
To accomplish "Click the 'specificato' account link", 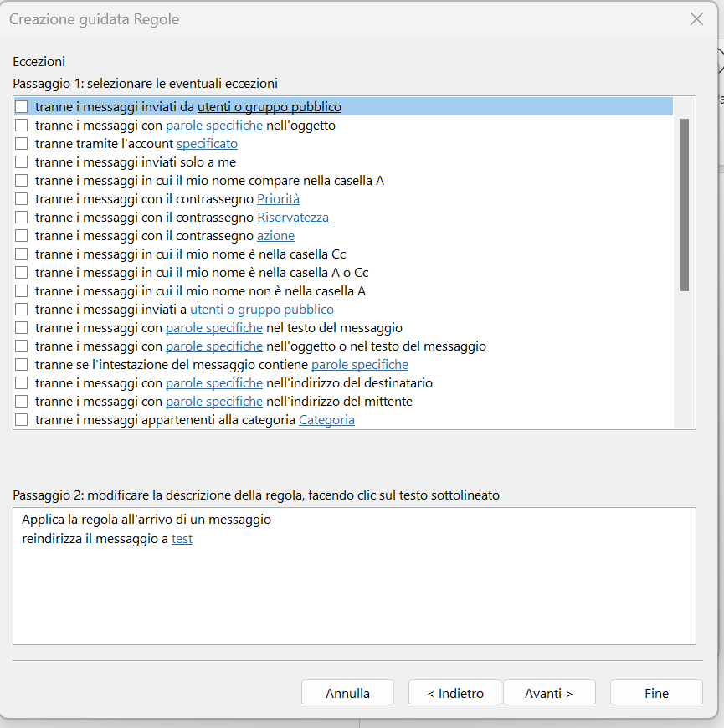I will 207,144.
